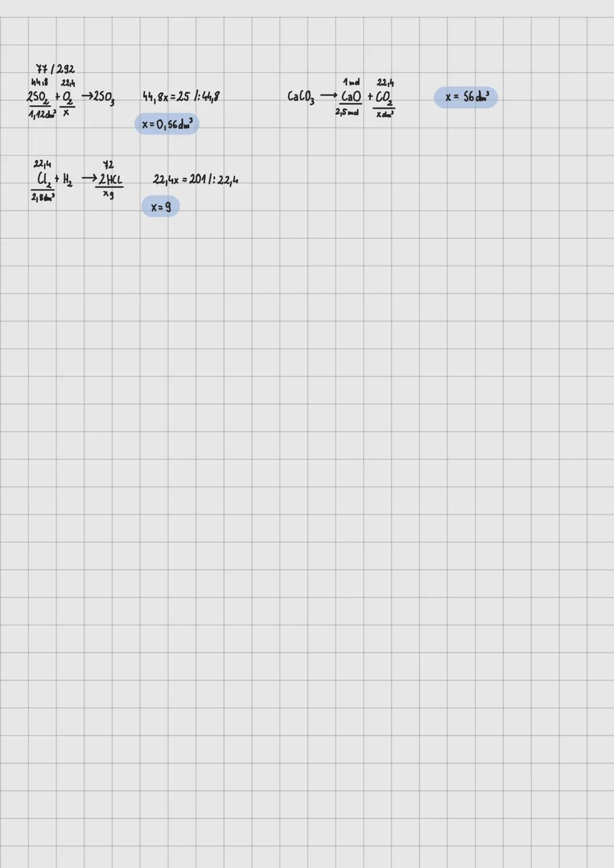
Task: Click the H2 formula beside Cl2
Action: (67, 181)
